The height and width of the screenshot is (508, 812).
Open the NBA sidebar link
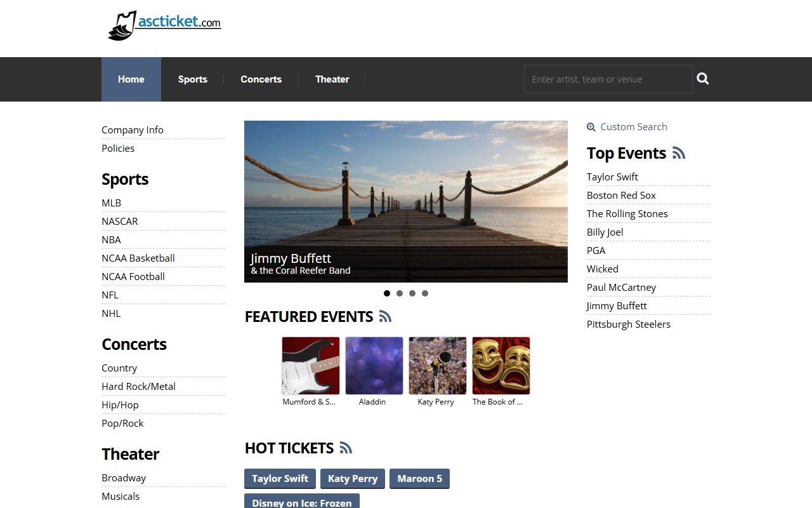click(111, 240)
